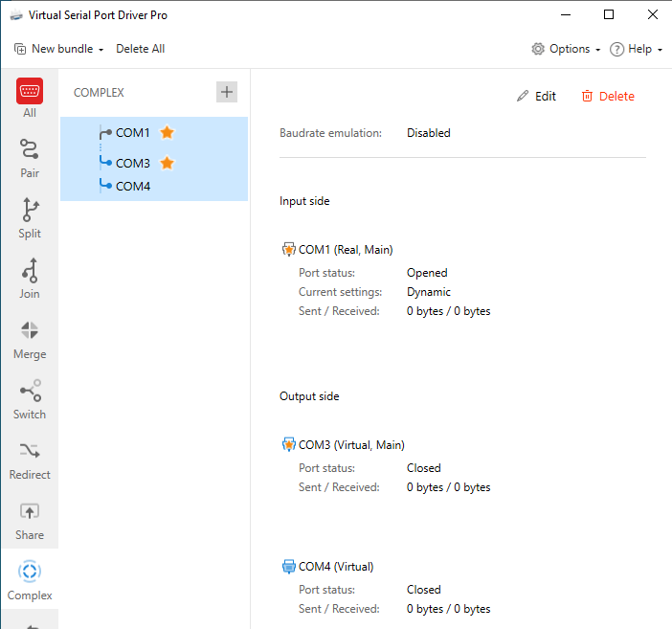Click the star next to COM3
672x629 pixels.
[x=168, y=163]
